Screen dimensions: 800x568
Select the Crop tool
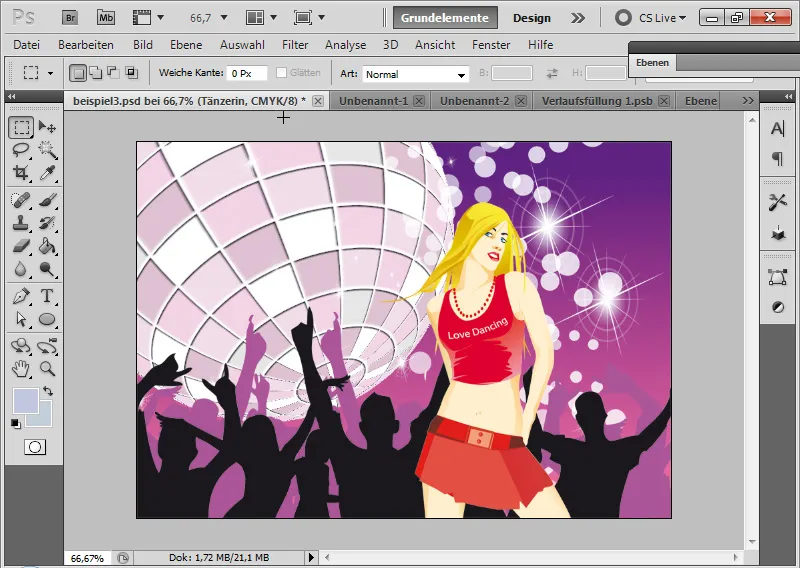click(21, 173)
